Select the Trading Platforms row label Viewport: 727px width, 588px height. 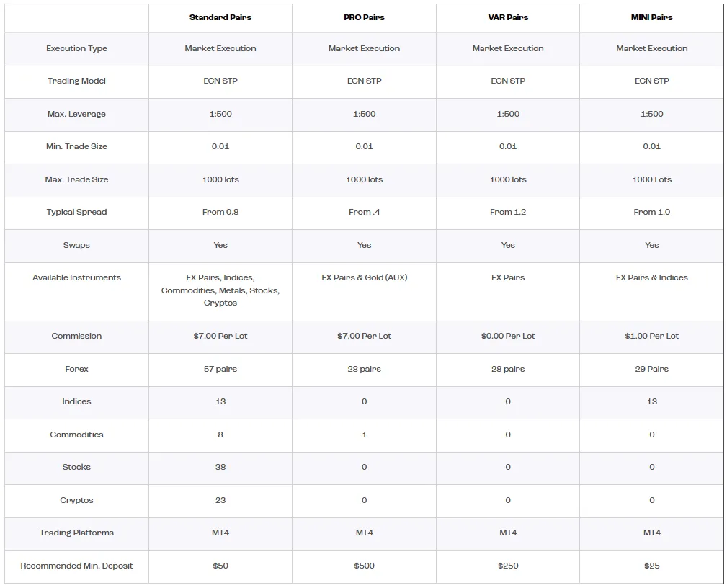(x=76, y=533)
